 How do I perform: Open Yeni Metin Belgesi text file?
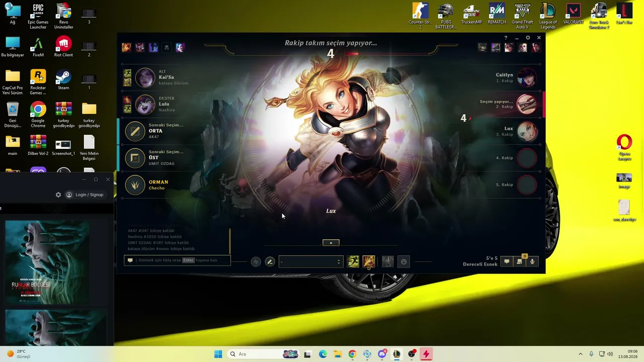[x=89, y=148]
